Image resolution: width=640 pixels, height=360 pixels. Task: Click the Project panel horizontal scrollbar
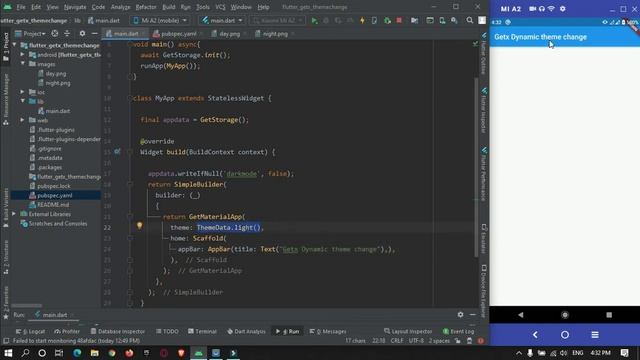[27, 305]
